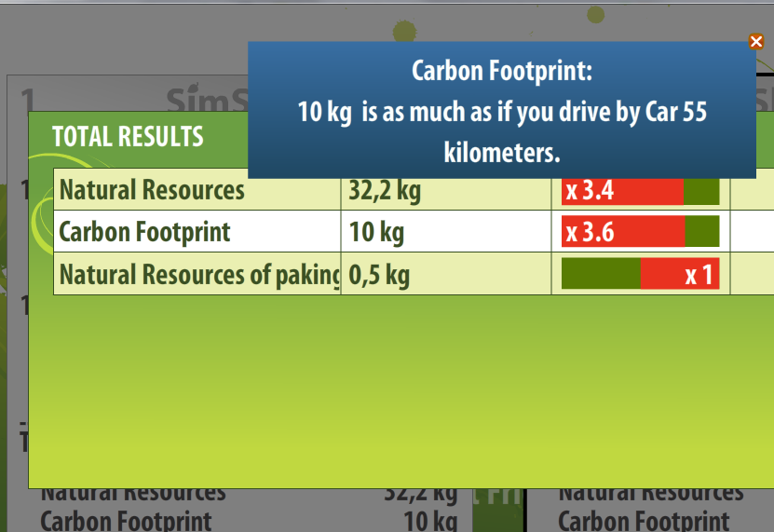Screen dimensions: 774x532
Task: Click background Natural Resources label at bottom left
Action: [x=133, y=494]
